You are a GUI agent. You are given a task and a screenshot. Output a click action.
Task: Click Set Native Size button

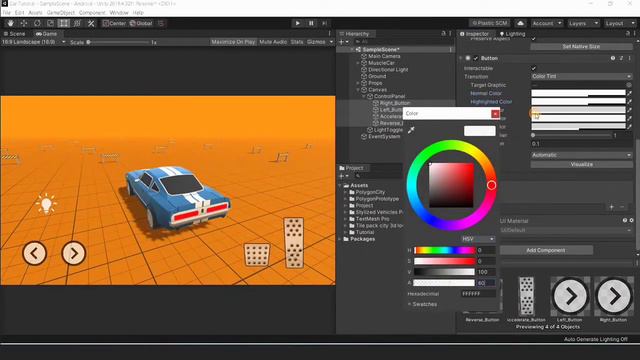(x=581, y=47)
